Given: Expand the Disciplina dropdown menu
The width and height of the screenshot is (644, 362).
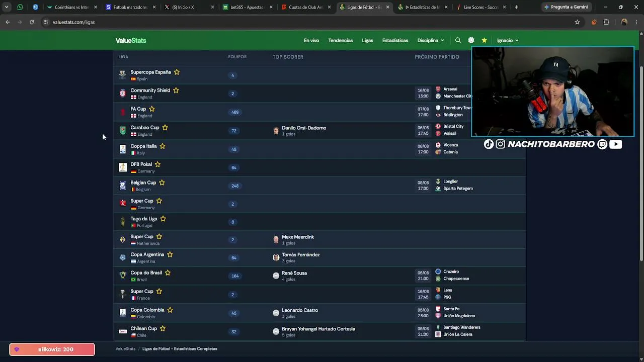Looking at the screenshot, I should tap(431, 40).
